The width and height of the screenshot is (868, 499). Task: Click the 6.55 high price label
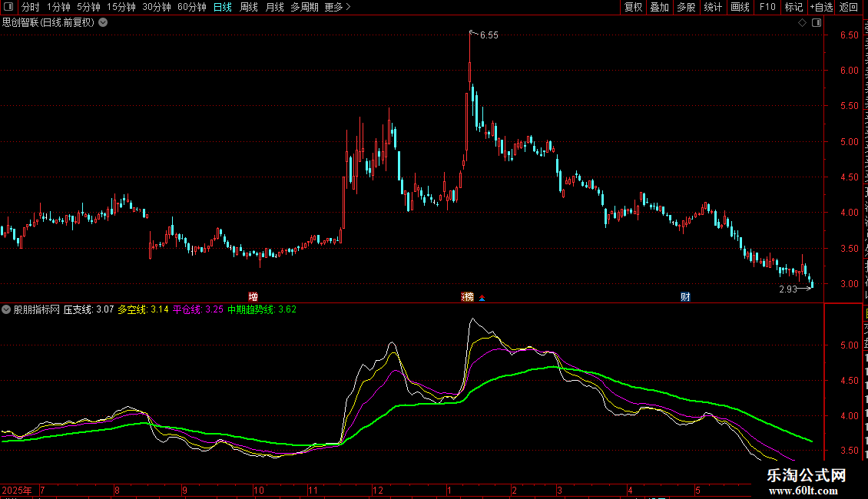[x=489, y=35]
